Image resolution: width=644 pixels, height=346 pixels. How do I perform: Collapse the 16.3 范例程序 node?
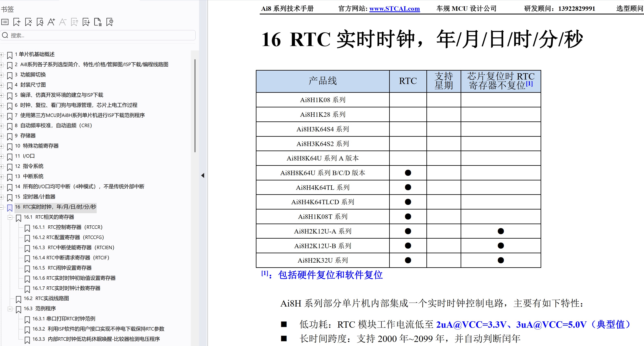click(10, 309)
